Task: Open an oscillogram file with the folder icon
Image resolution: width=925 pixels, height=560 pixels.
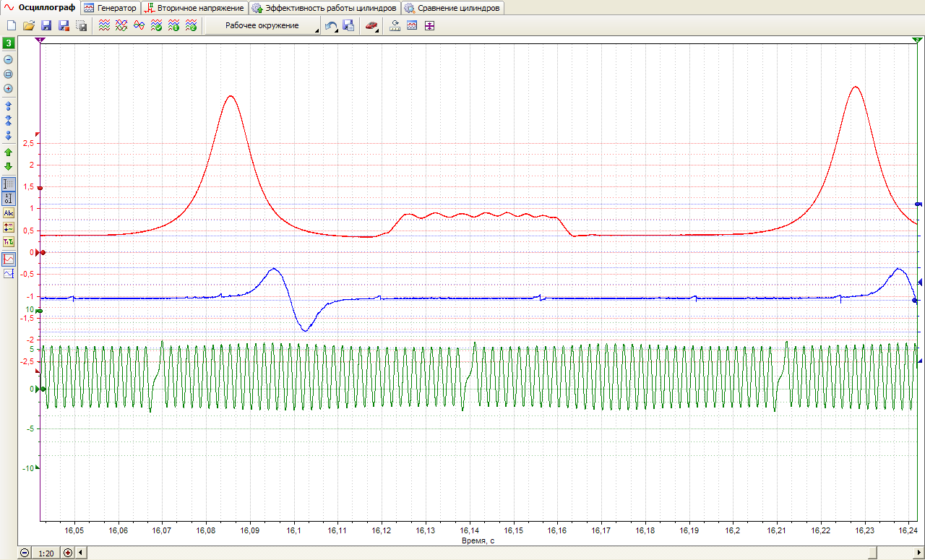Action: tap(29, 26)
